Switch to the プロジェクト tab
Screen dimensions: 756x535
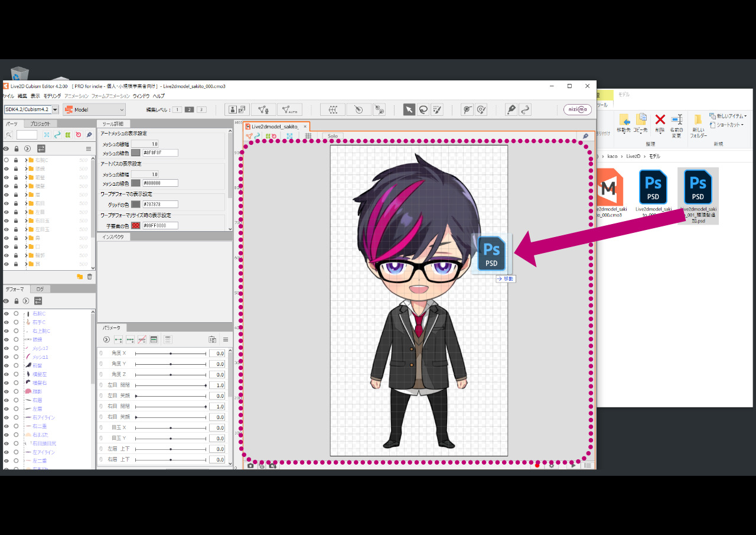click(41, 124)
